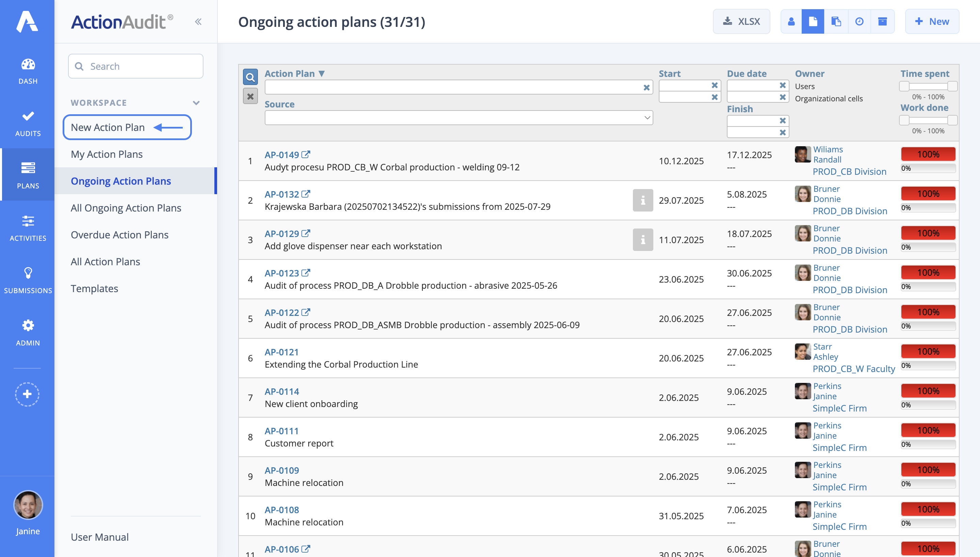The width and height of the screenshot is (980, 557).
Task: Adjust the Time spent range slider
Action: click(x=928, y=86)
